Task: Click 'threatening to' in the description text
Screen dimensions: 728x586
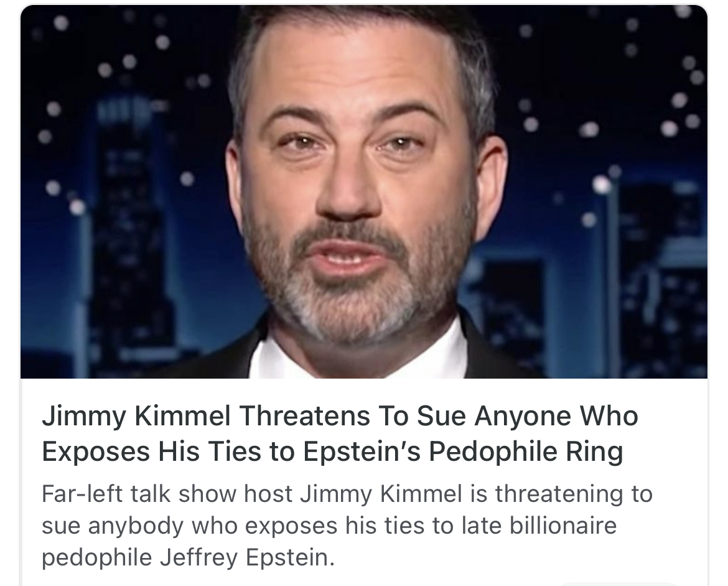Action: (x=574, y=493)
